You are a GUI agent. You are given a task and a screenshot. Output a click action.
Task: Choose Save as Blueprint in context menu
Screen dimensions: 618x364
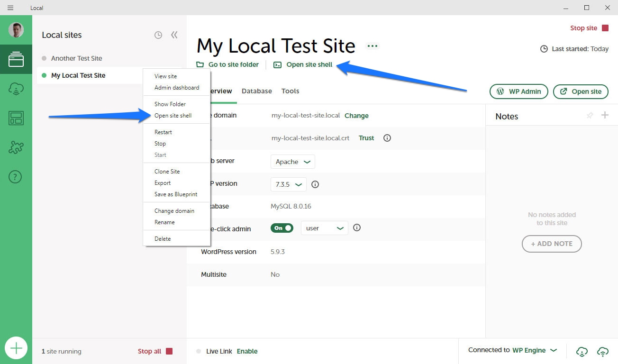pyautogui.click(x=176, y=194)
